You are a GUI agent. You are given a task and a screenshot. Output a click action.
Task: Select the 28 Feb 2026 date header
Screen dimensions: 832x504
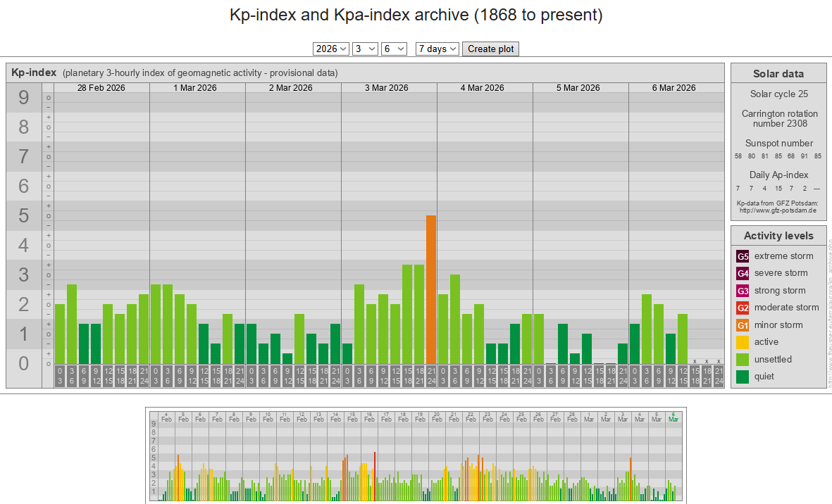coord(101,88)
